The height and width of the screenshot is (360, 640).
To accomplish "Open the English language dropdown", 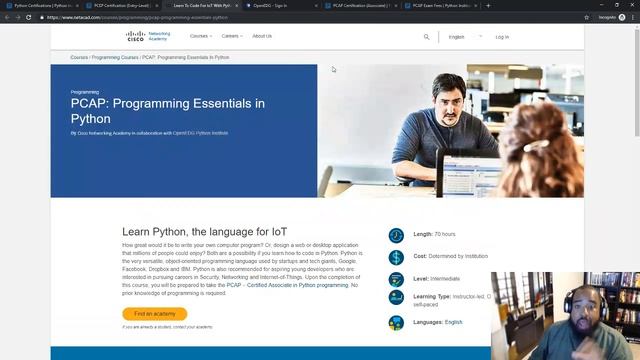I will click(465, 37).
